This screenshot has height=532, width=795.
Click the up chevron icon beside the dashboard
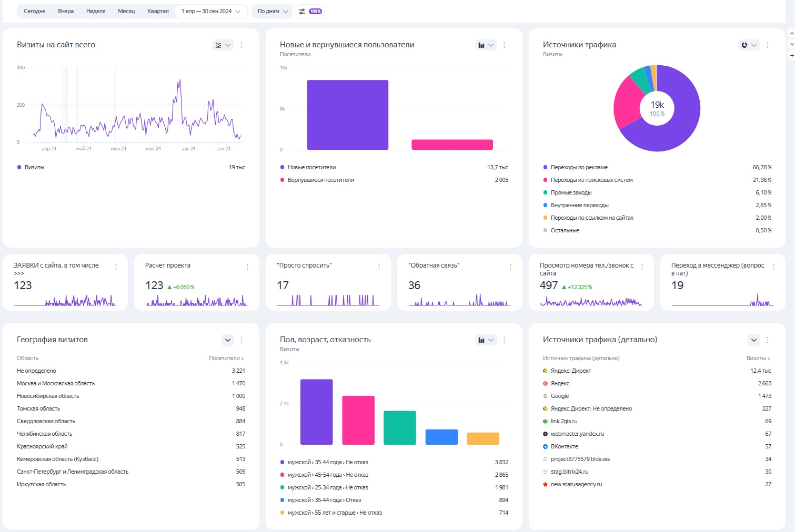(792, 34)
